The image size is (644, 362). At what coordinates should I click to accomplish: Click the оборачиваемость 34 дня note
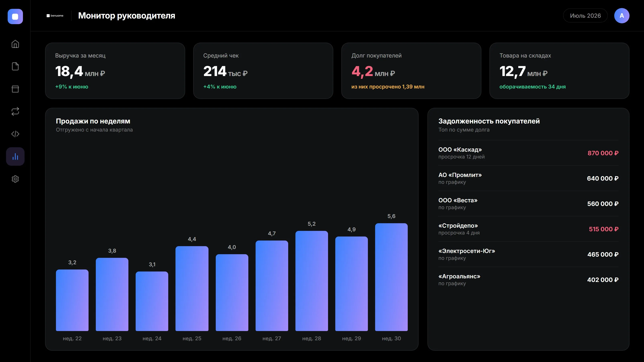(x=533, y=87)
